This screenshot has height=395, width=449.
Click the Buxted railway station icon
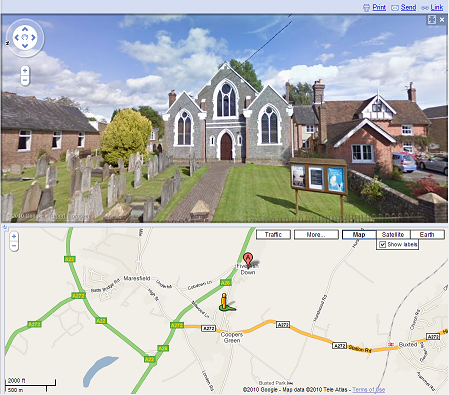click(x=391, y=344)
